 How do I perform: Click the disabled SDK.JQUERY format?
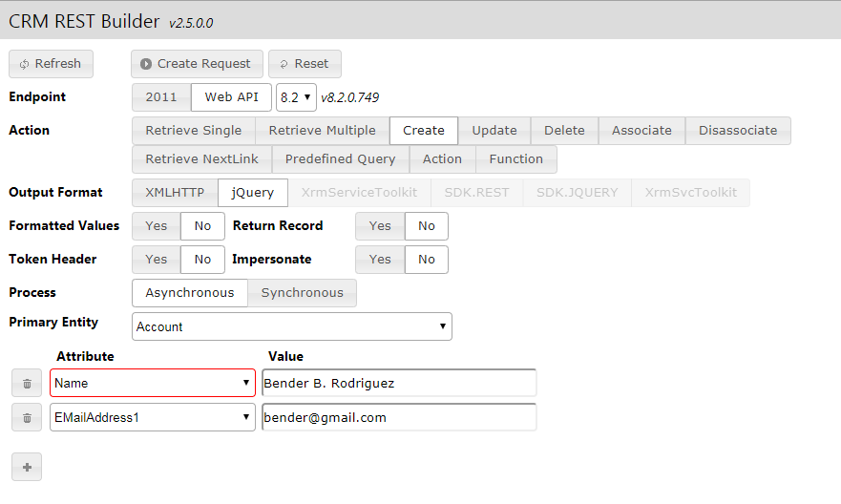point(578,193)
